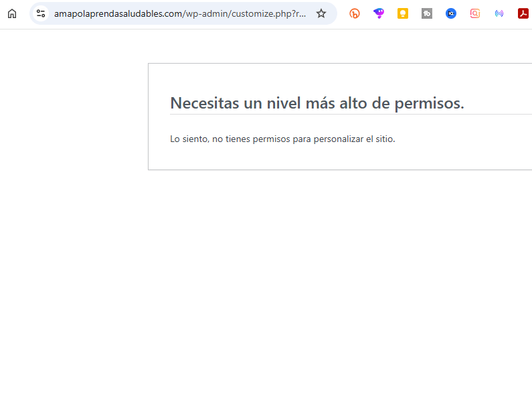
Task: Open the yellow Google Keep lightbulb extension
Action: pos(403,13)
